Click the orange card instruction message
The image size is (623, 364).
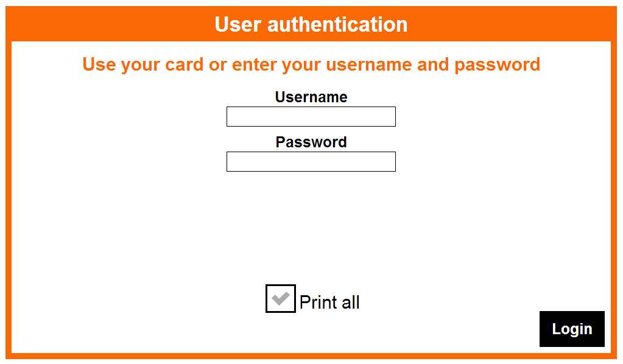point(311,65)
